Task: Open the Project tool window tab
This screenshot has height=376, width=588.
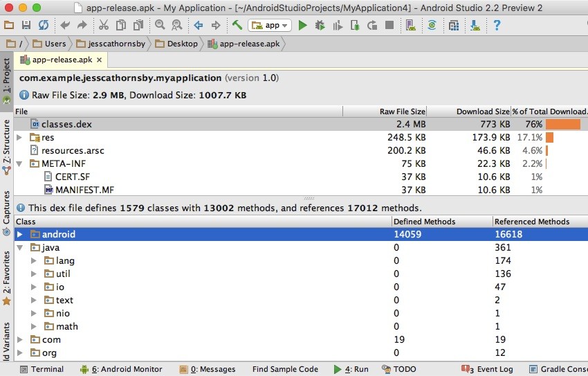Action: click(6, 82)
